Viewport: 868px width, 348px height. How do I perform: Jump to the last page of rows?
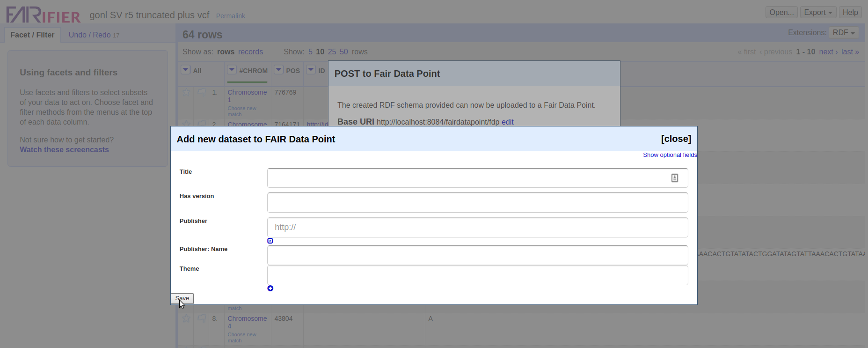click(x=850, y=52)
